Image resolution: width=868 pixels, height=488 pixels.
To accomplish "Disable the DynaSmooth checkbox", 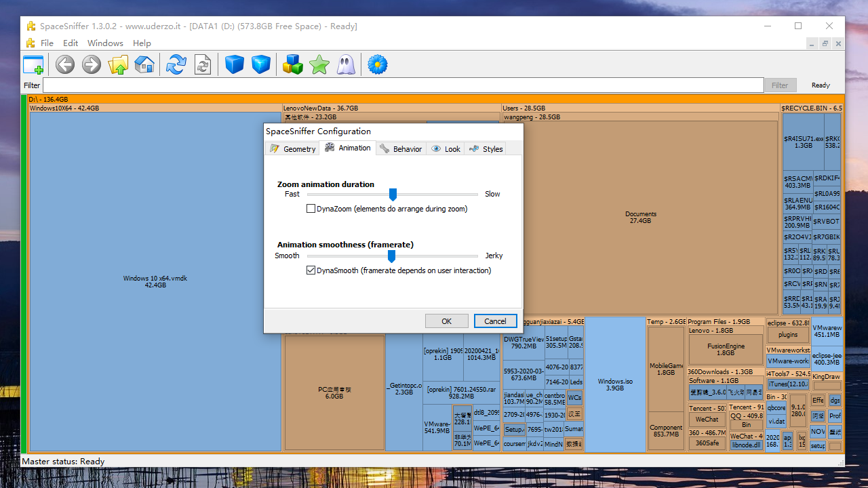I will (311, 270).
